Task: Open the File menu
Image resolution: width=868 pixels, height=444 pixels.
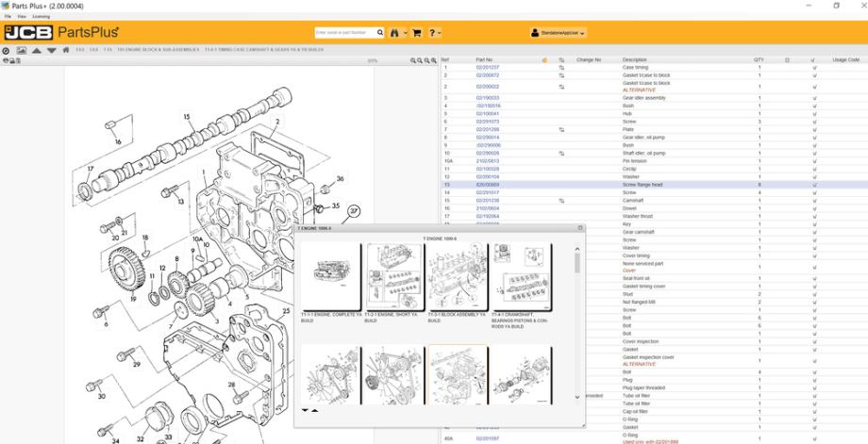Action: point(8,16)
